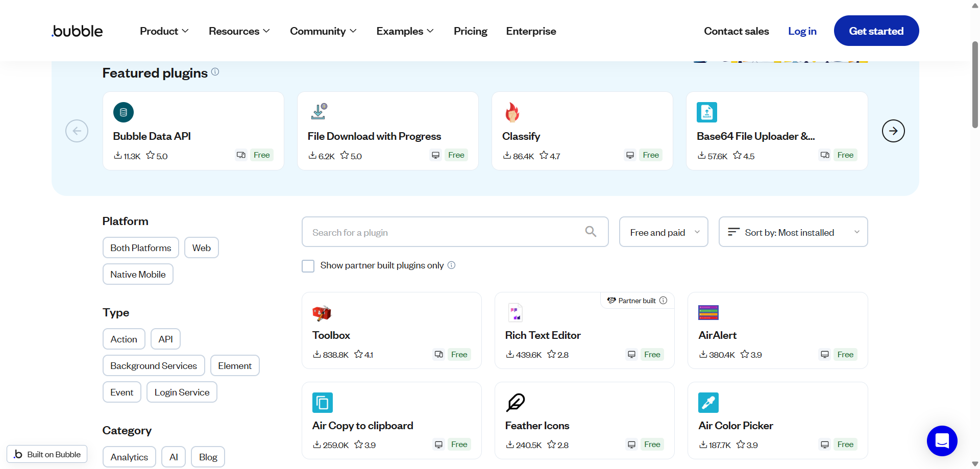Click the Rich Text Editor plugin icon
This screenshot has height=469, width=980.
(516, 313)
